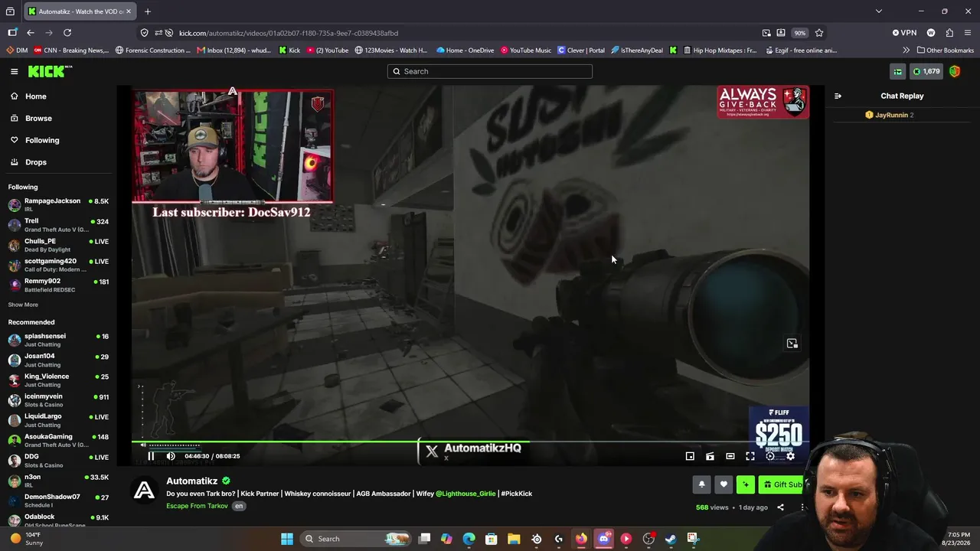The height and width of the screenshot is (551, 980).
Task: Open the clip creation icon in player
Action: [710, 456]
